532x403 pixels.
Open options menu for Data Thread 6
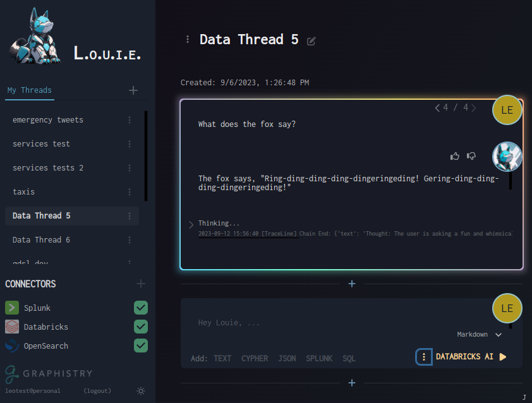[x=130, y=240]
